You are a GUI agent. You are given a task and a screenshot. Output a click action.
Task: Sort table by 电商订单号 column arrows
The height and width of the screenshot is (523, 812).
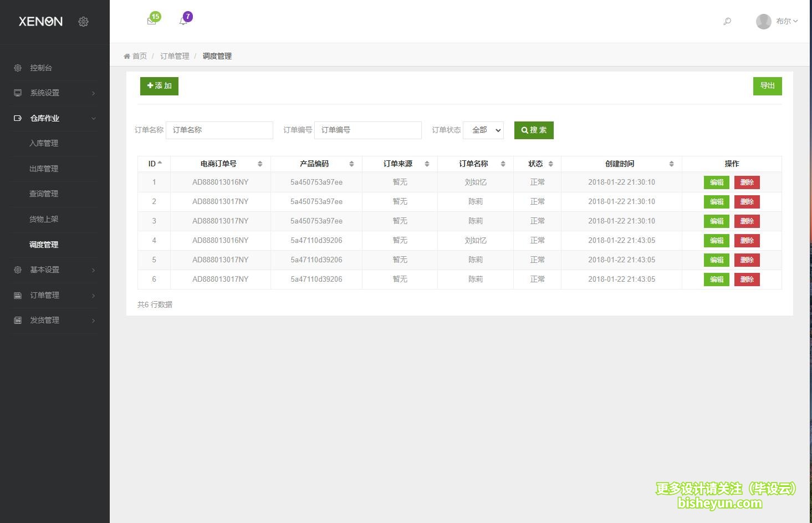(x=260, y=164)
